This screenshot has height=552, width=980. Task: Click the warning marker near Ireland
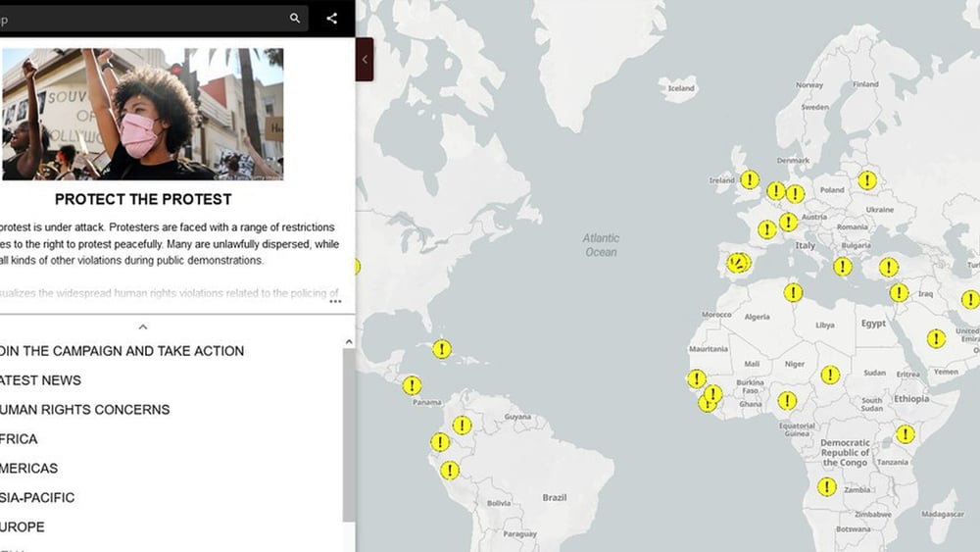click(x=750, y=179)
